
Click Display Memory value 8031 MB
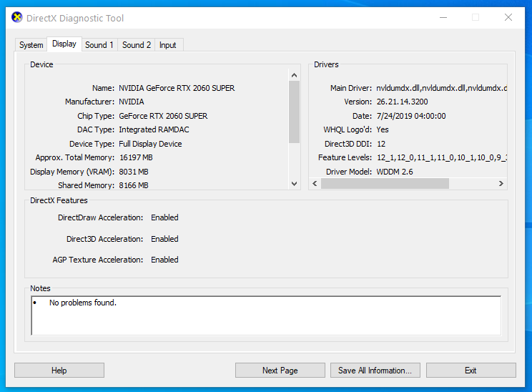point(134,172)
